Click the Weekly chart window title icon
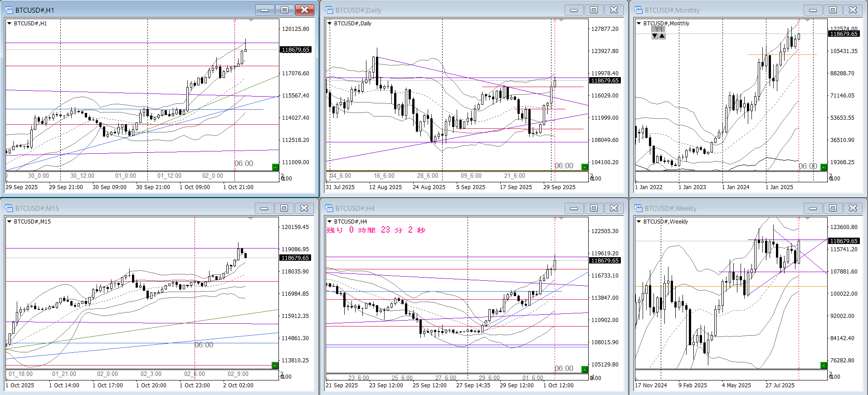Viewport: 868px width, 395px height. (x=639, y=208)
